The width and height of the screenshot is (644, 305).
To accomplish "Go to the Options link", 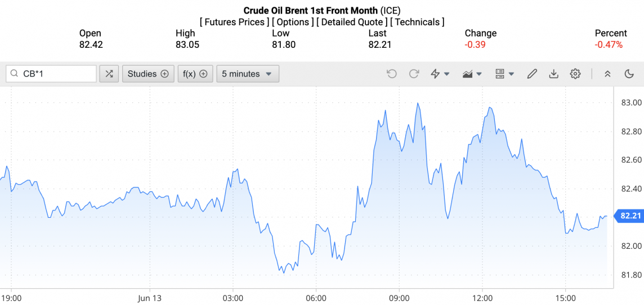I will (x=293, y=22).
